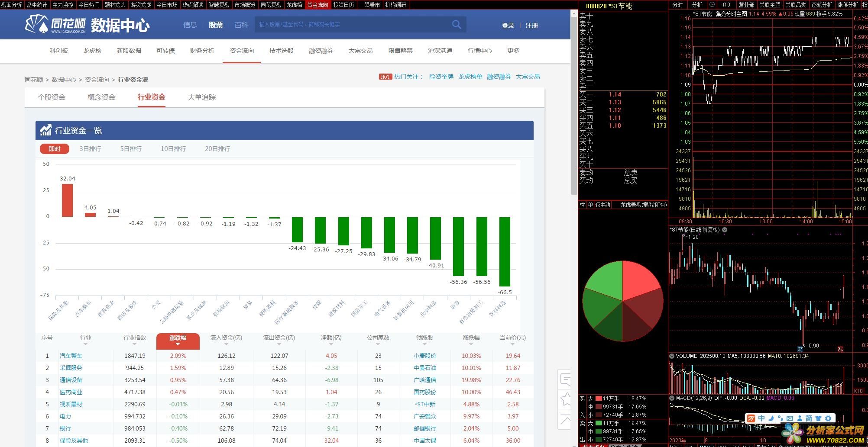This screenshot has width=868, height=447.
Task: Select the 即时 ranking pill
Action: click(x=55, y=149)
